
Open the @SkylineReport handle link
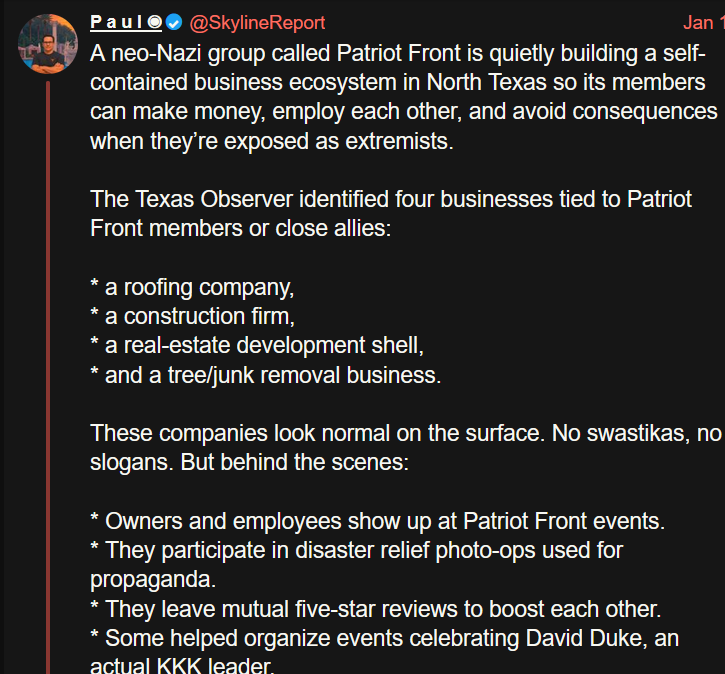tap(257, 23)
